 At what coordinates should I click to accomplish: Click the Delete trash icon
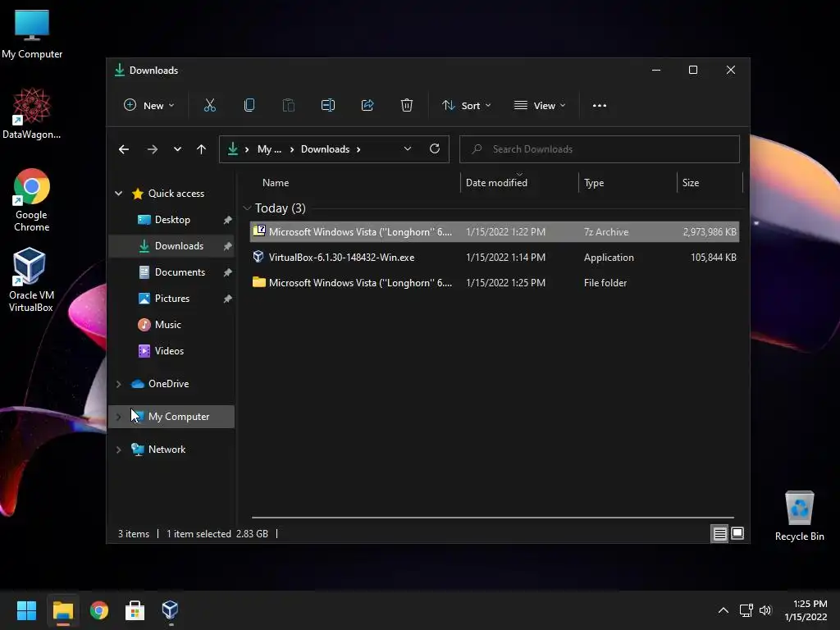coord(407,106)
